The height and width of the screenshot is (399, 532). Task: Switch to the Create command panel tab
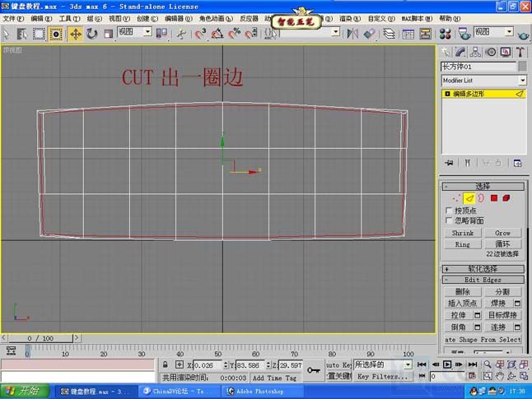click(x=446, y=52)
